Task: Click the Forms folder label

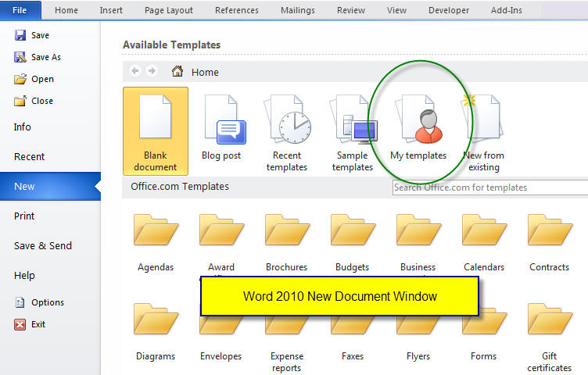Action: point(484,356)
